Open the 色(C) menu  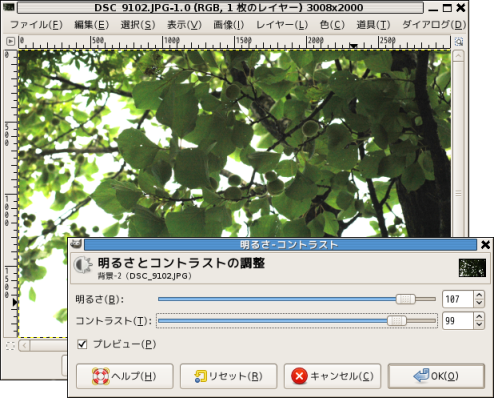(332, 25)
